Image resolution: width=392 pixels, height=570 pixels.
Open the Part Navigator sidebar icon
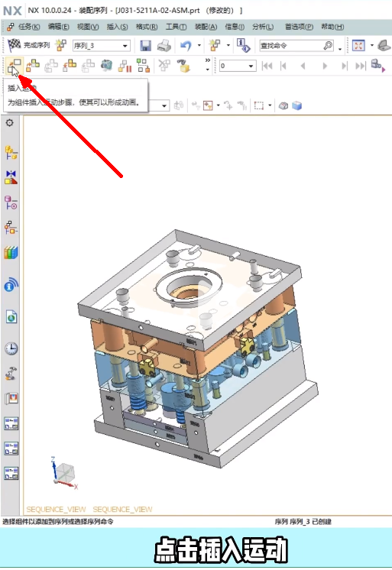tap(11, 202)
